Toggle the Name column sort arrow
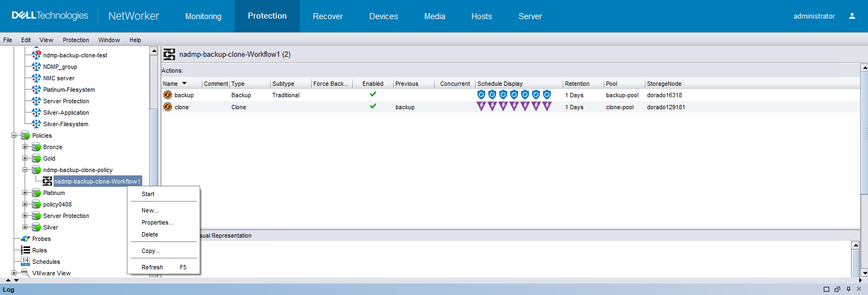The height and width of the screenshot is (295, 868). point(184,83)
